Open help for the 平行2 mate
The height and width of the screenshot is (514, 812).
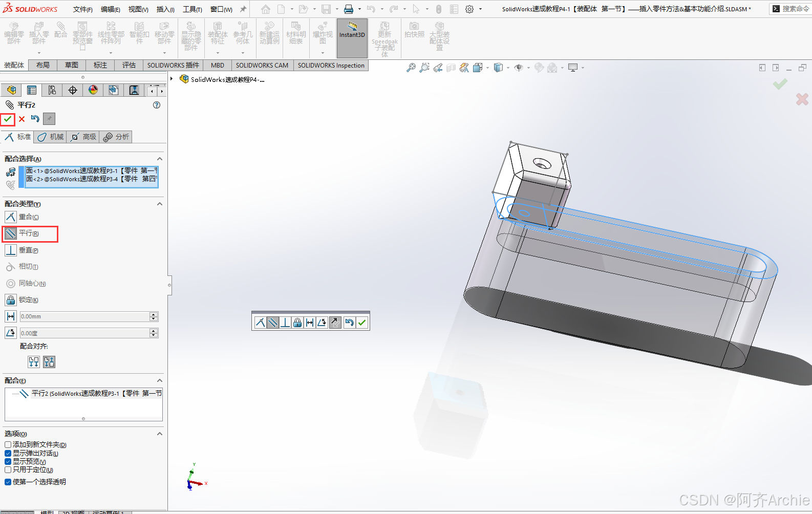157,105
